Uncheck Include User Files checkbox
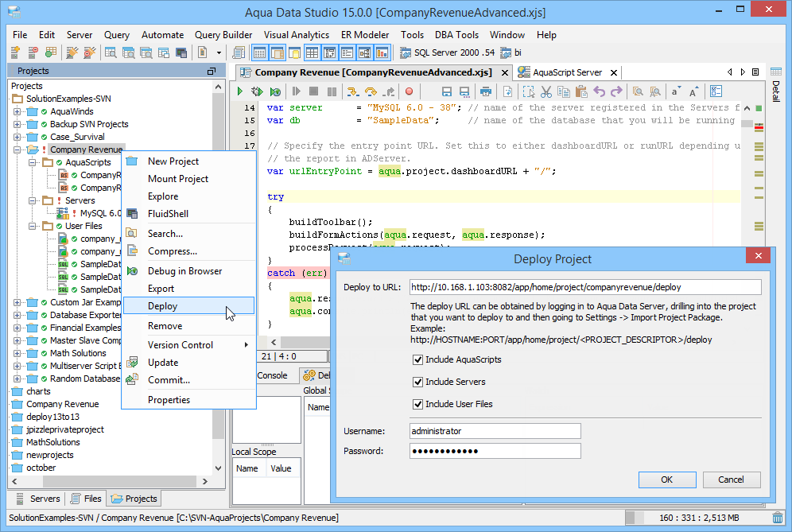Screen dimensions: 792x532 click(x=417, y=404)
